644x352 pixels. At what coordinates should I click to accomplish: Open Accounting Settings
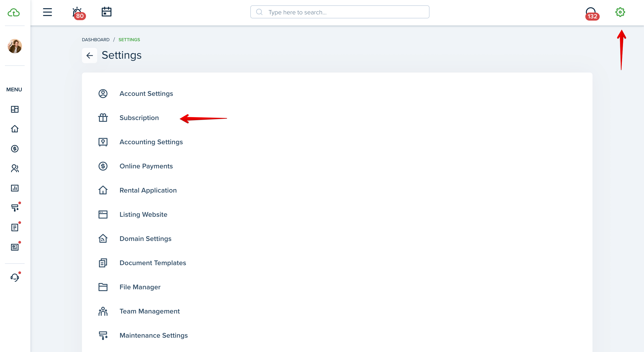(x=151, y=142)
